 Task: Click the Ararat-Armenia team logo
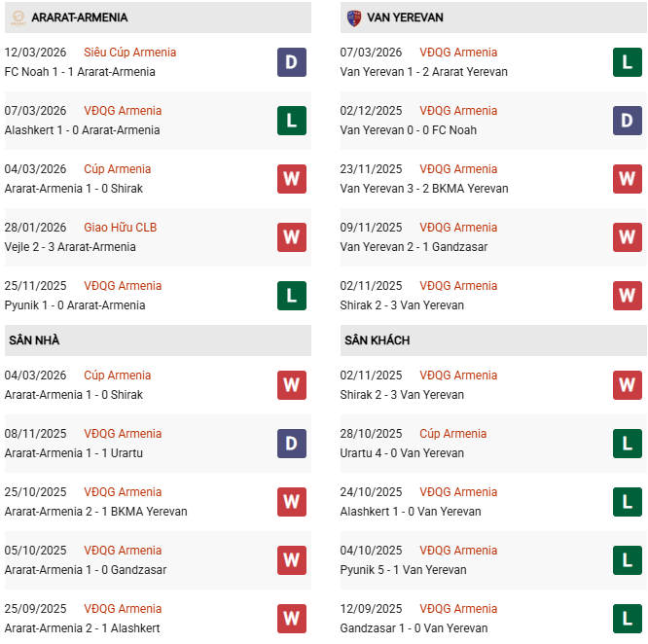coord(17,18)
